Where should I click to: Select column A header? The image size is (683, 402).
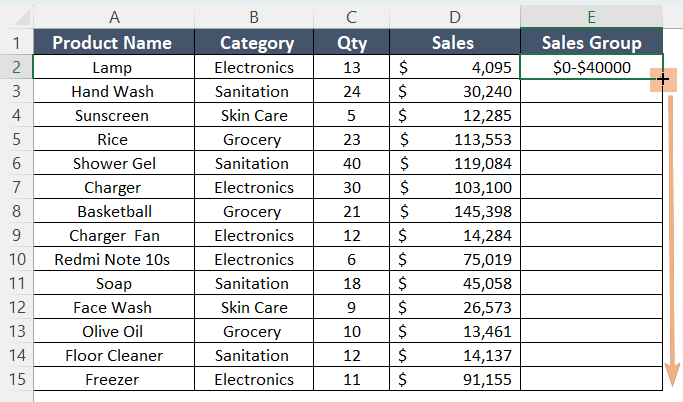114,17
